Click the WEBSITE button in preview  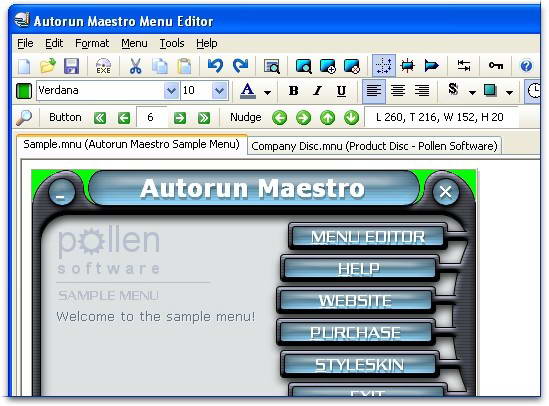point(355,301)
